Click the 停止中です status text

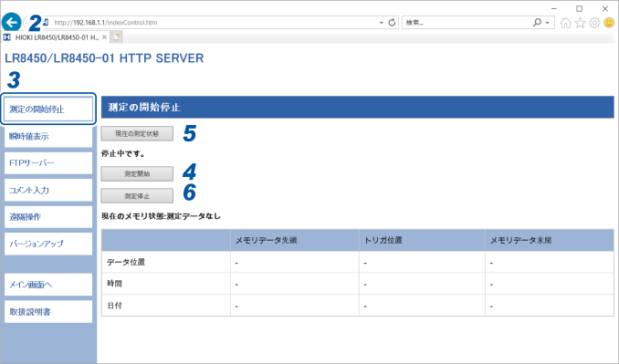[122, 154]
